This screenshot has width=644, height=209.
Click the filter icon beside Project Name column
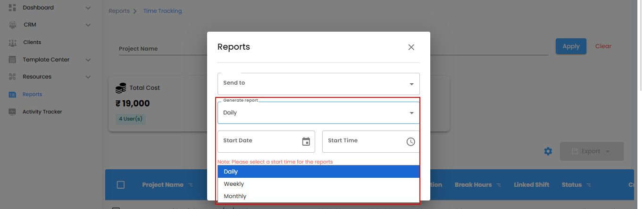[x=190, y=185]
